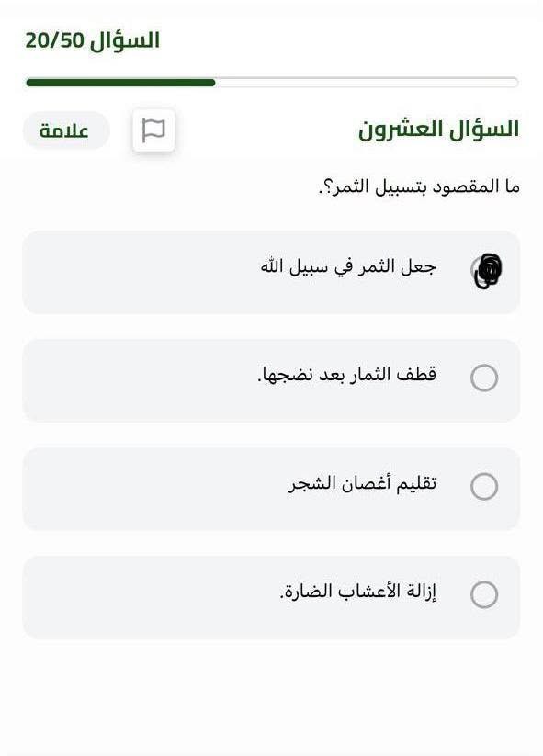Screen dimensions: 543x756
Task: Mark the radio for إزالة الأعشاب الضارة
Action: click(x=484, y=594)
